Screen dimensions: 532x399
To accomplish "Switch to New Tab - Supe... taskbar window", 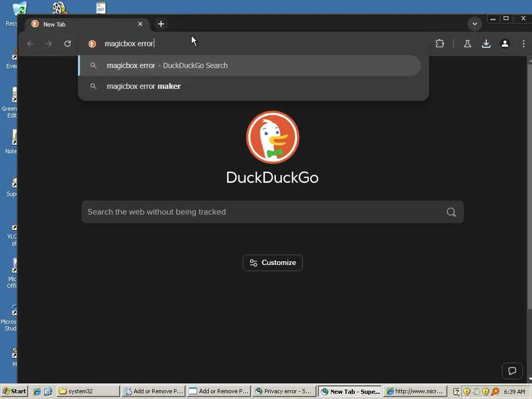I will 350,391.
